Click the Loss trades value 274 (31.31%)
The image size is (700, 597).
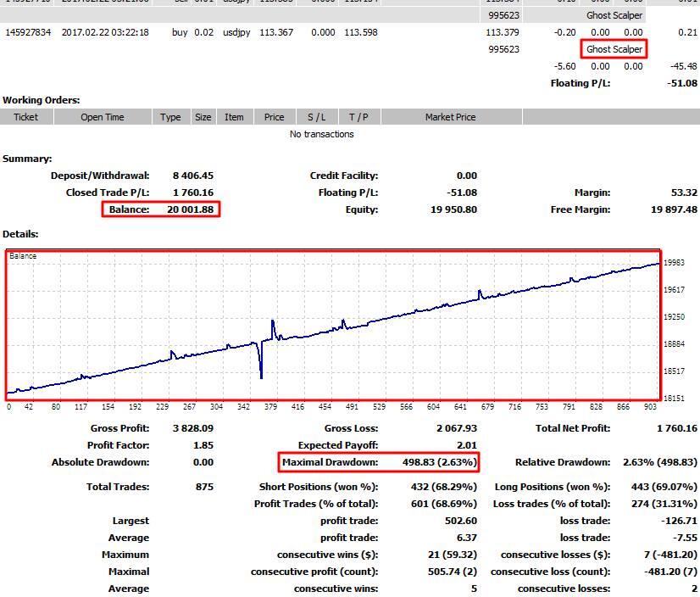tap(664, 504)
